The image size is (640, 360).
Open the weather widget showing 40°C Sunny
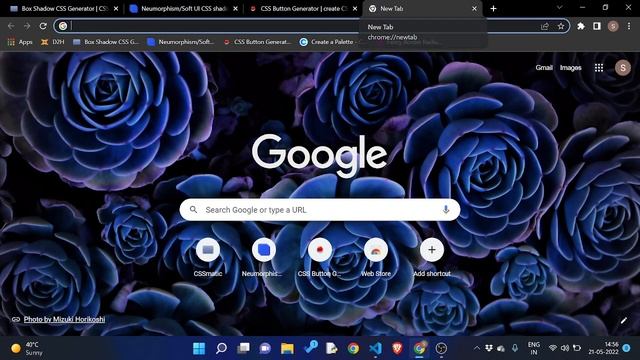tap(27, 348)
